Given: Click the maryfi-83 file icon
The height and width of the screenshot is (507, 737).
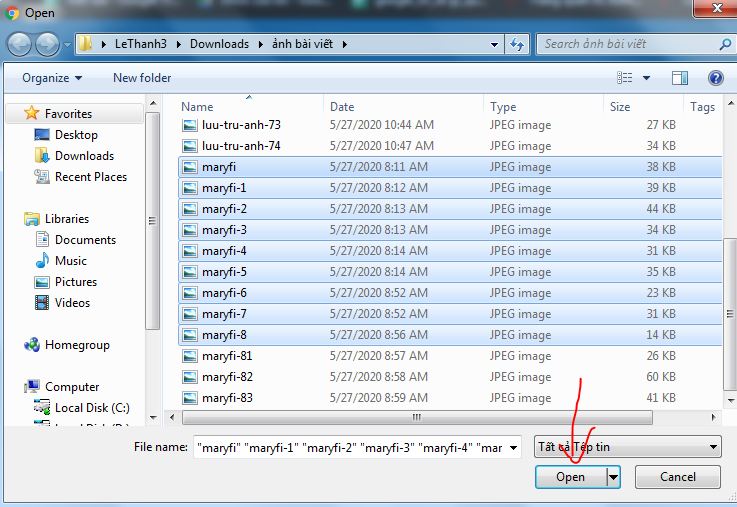Looking at the screenshot, I should coord(190,398).
